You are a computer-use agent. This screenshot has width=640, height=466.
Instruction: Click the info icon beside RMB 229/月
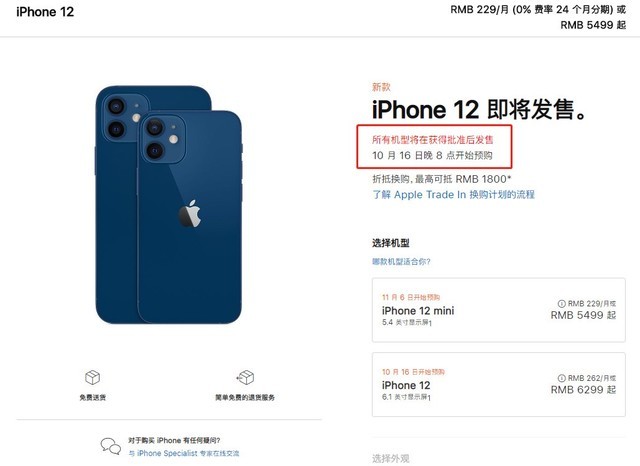pyautogui.click(x=562, y=303)
